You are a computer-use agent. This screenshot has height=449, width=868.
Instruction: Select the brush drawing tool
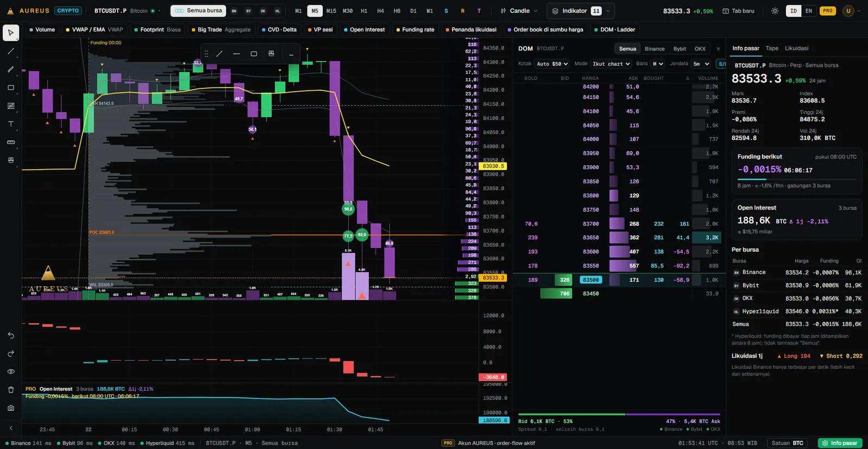click(x=11, y=69)
